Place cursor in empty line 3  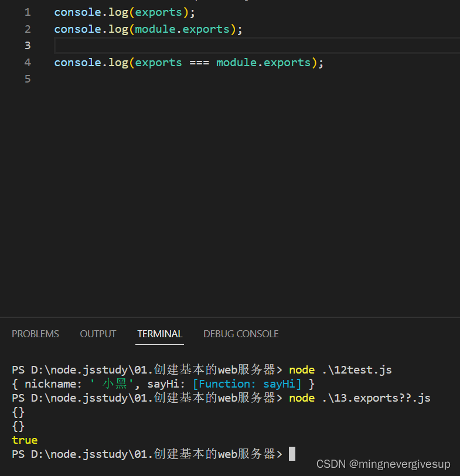pos(257,46)
